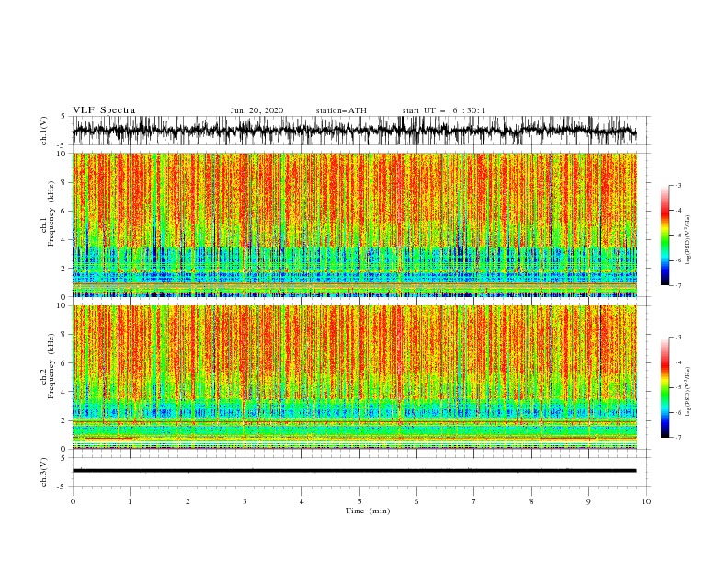Click the "station=ATH" label
The width and height of the screenshot is (728, 563).
pos(341,110)
